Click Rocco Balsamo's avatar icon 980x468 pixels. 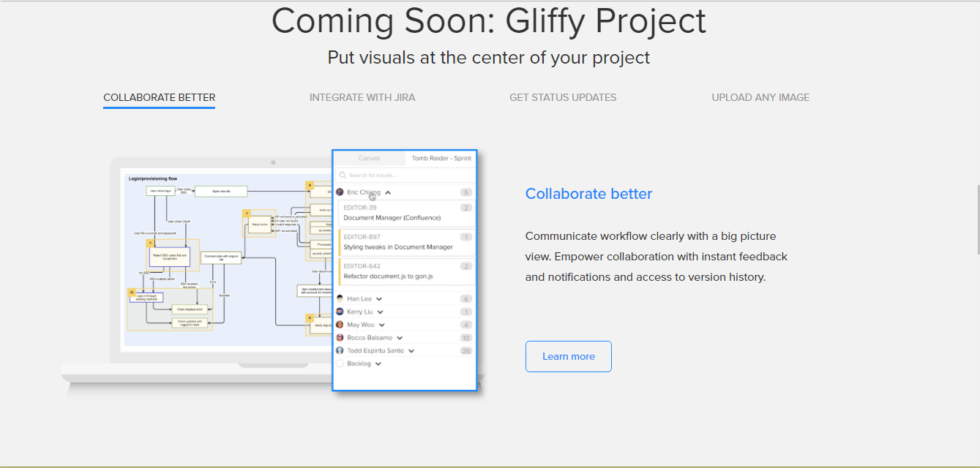(340, 338)
